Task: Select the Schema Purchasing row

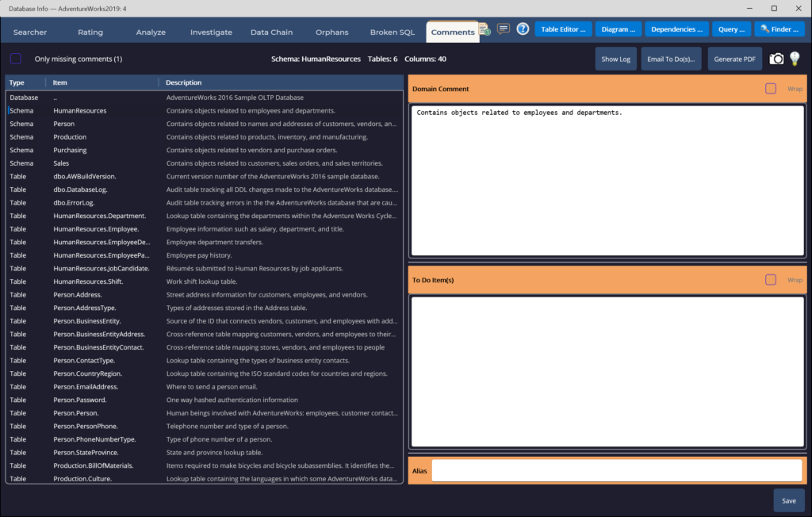Action: [x=205, y=150]
